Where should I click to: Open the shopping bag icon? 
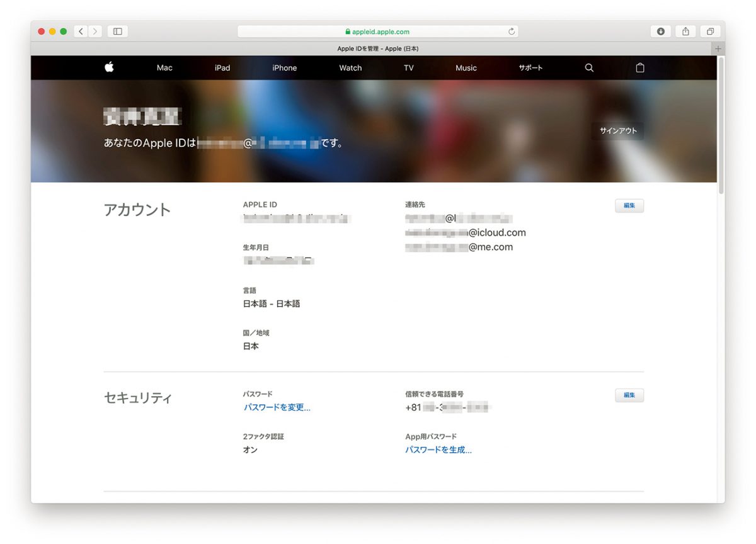640,68
